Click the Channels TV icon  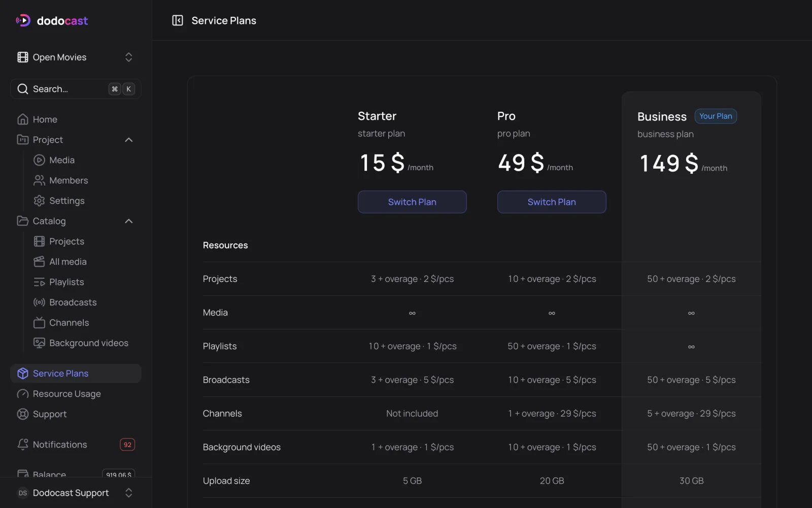tap(39, 323)
